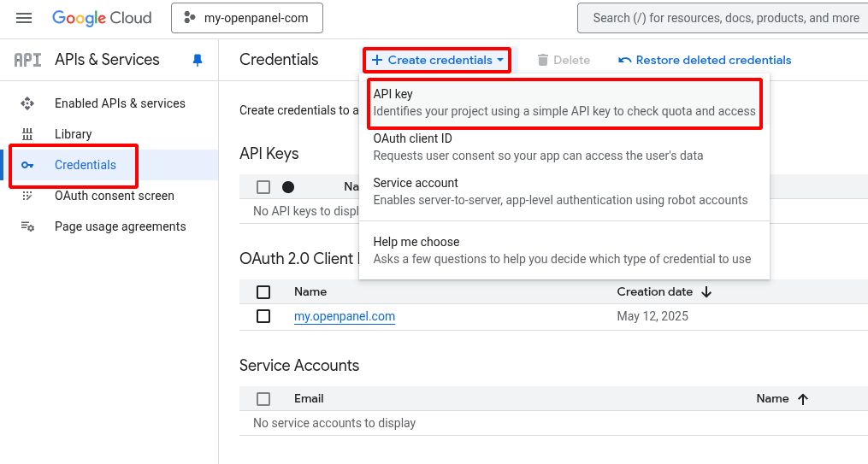The width and height of the screenshot is (868, 464).
Task: Click the Name column header in Service Accounts
Action: (x=772, y=399)
